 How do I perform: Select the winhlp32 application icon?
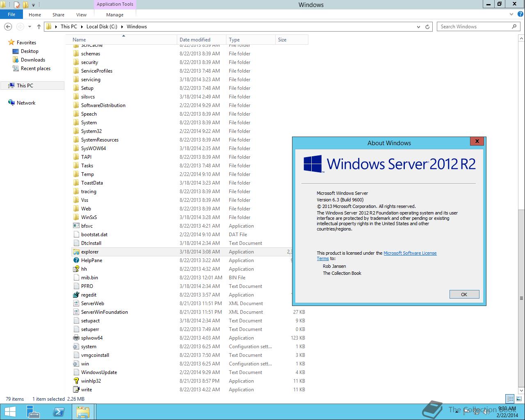click(x=76, y=381)
